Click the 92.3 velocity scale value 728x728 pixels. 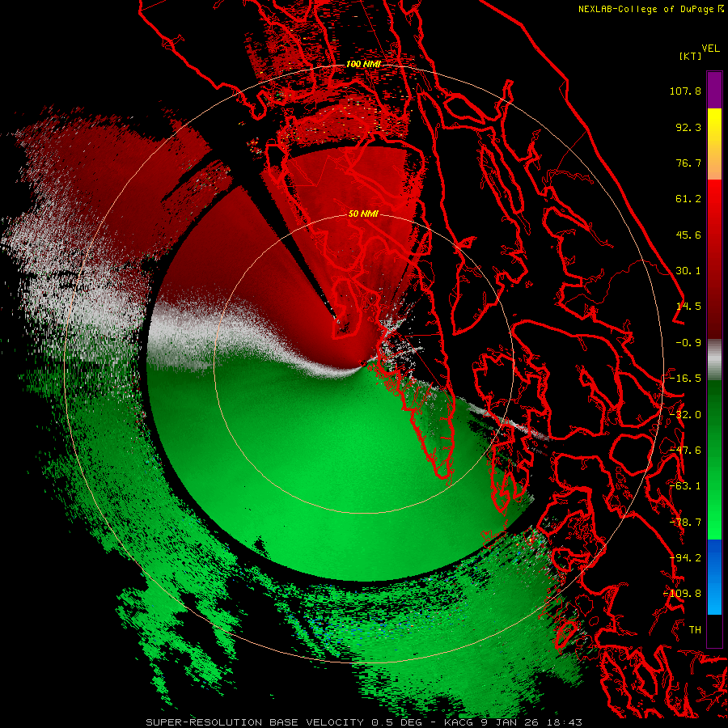pos(688,127)
